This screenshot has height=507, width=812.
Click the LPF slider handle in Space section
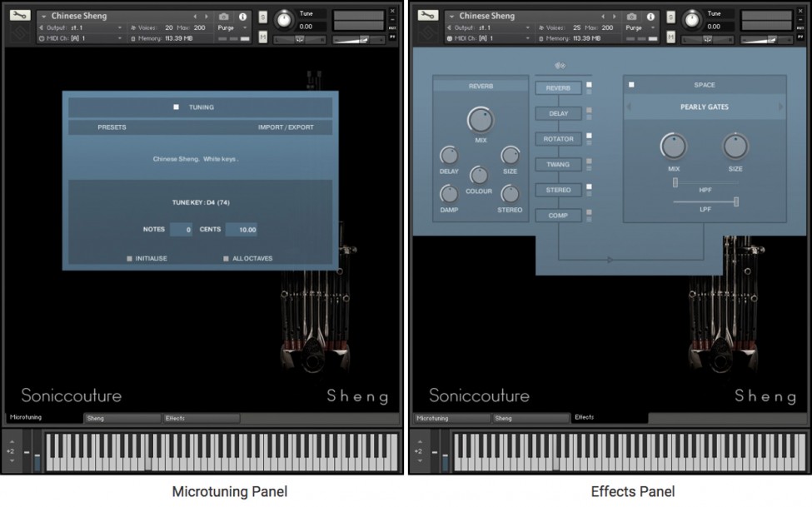[x=736, y=201]
